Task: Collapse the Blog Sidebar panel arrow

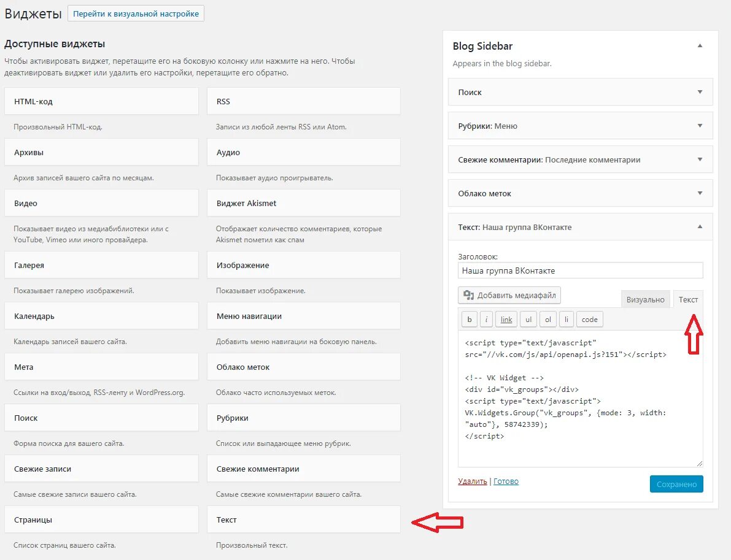Action: tap(700, 46)
